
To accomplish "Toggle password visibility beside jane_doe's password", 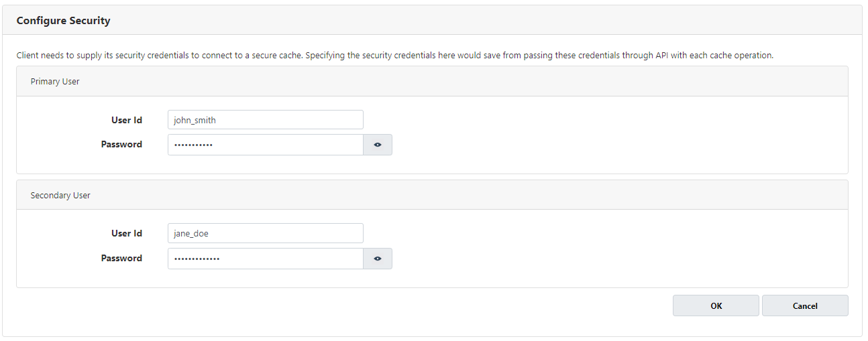I will tap(378, 259).
